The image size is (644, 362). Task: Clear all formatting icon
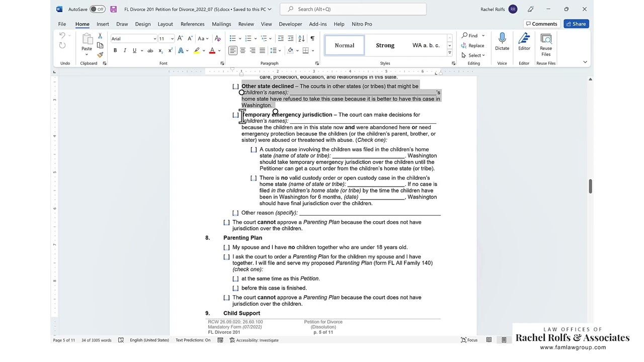tap(217, 39)
